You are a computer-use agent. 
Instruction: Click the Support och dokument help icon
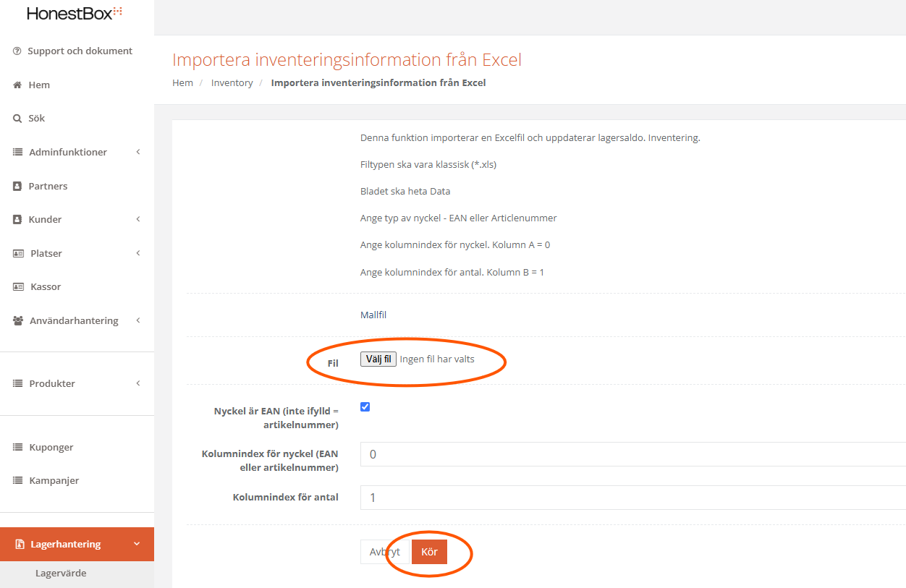click(17, 51)
